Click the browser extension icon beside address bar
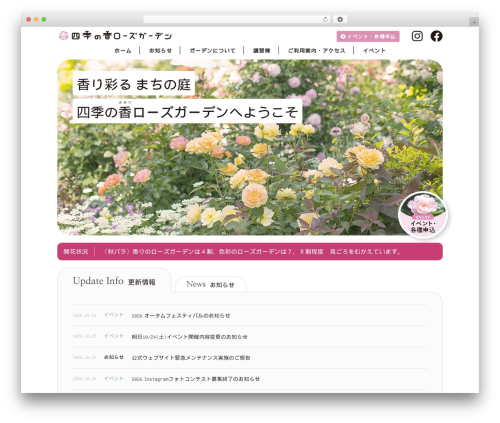This screenshot has width=500, height=423. coord(340,19)
